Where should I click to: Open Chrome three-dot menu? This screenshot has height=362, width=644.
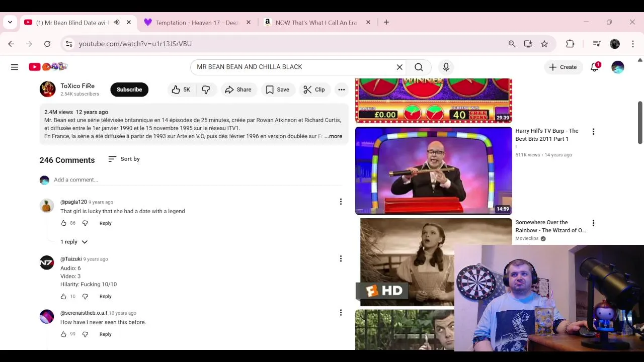pos(633,44)
